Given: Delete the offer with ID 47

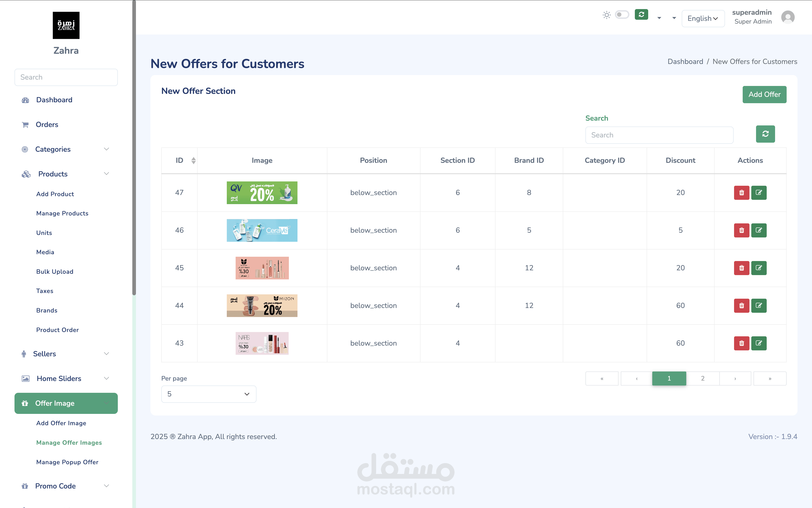Looking at the screenshot, I should (742, 193).
